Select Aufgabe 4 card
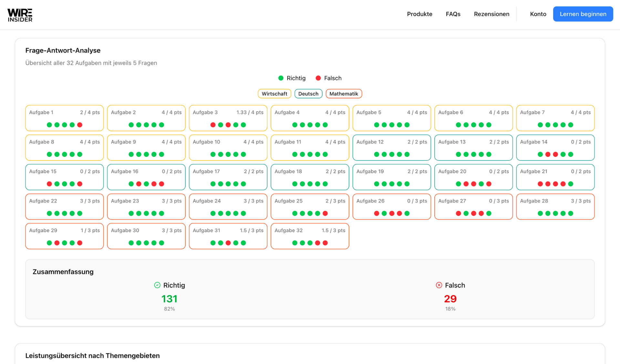The width and height of the screenshot is (620, 364). pyautogui.click(x=310, y=118)
